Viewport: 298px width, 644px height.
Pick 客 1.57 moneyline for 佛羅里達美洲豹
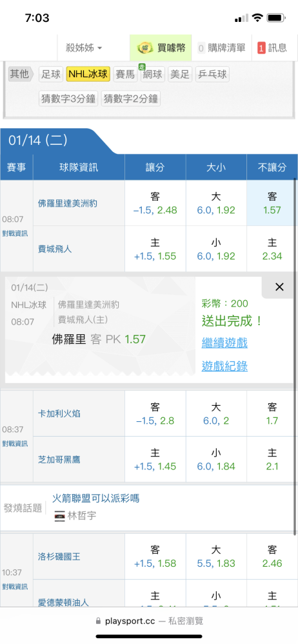(272, 203)
